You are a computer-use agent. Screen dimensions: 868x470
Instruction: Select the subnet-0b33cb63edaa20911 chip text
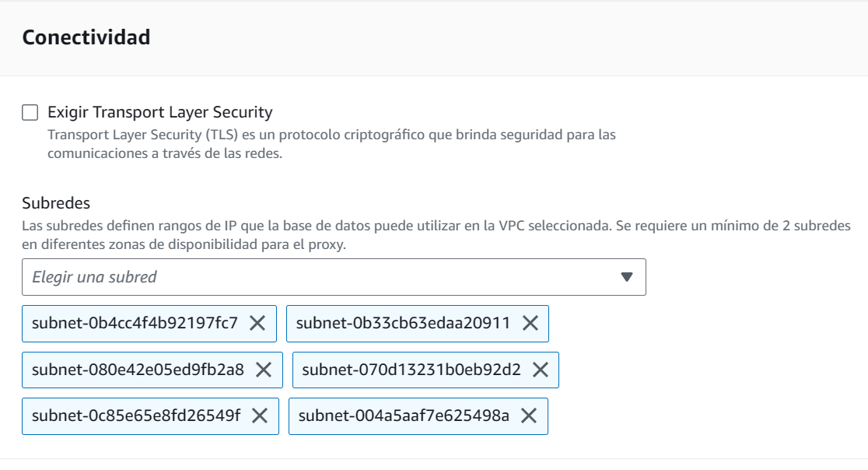[x=403, y=323]
